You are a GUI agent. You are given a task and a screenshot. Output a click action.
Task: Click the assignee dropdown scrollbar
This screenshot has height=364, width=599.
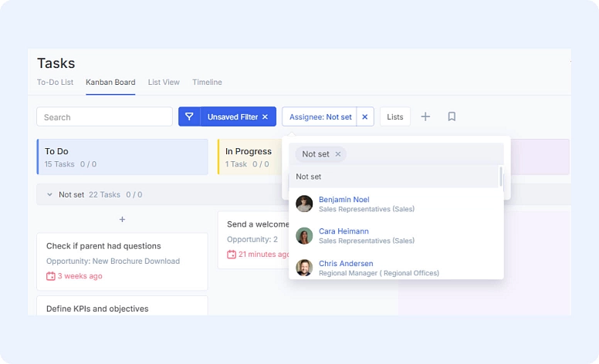(x=501, y=177)
